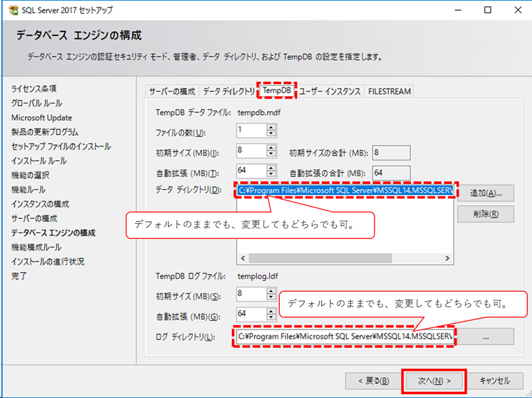Increase data file 初期サイズ with up arrow
532x398 pixels.
pos(271,148)
